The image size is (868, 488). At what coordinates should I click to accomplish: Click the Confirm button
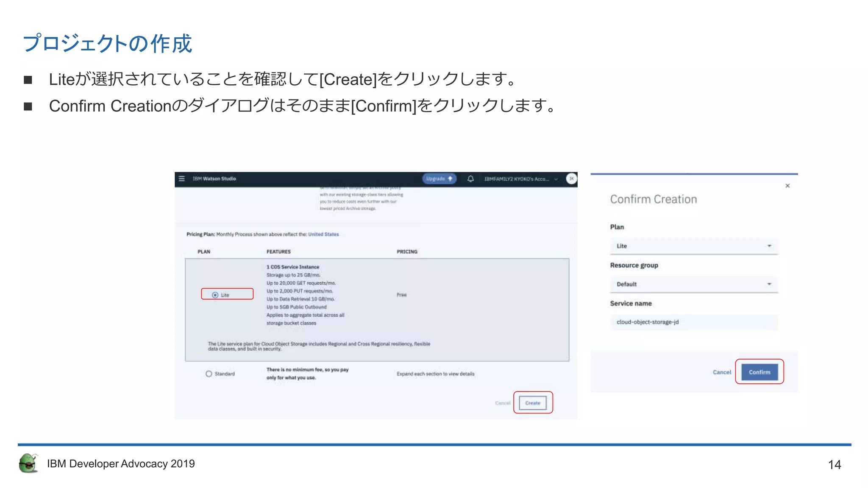[x=759, y=372]
